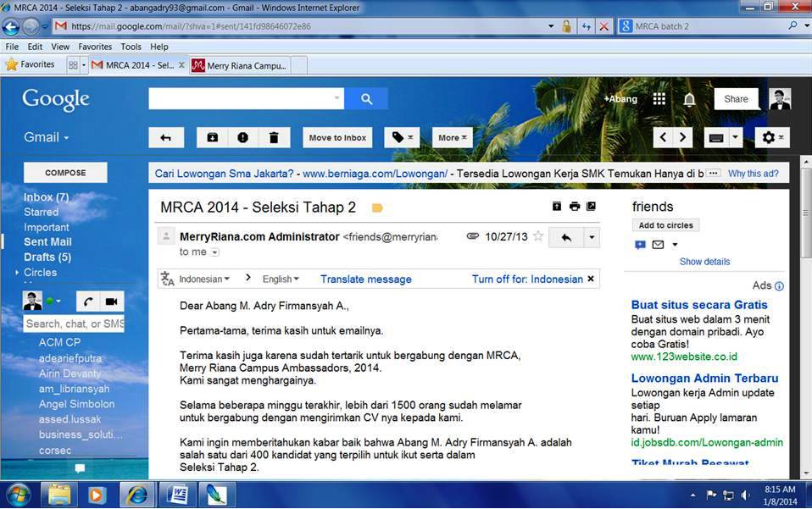This screenshot has width=812, height=509.
Task: Click Turn off for: Indonesian
Action: click(527, 279)
